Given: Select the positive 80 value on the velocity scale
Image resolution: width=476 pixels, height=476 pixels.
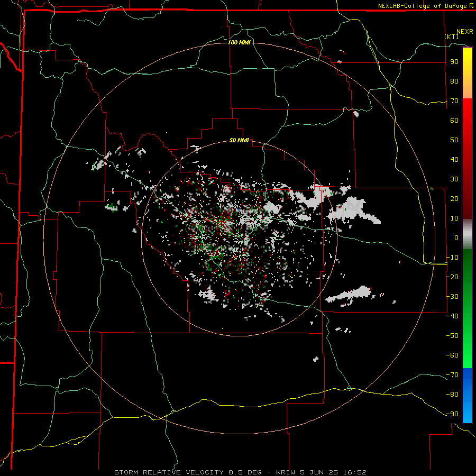Looking at the screenshot, I should (454, 81).
